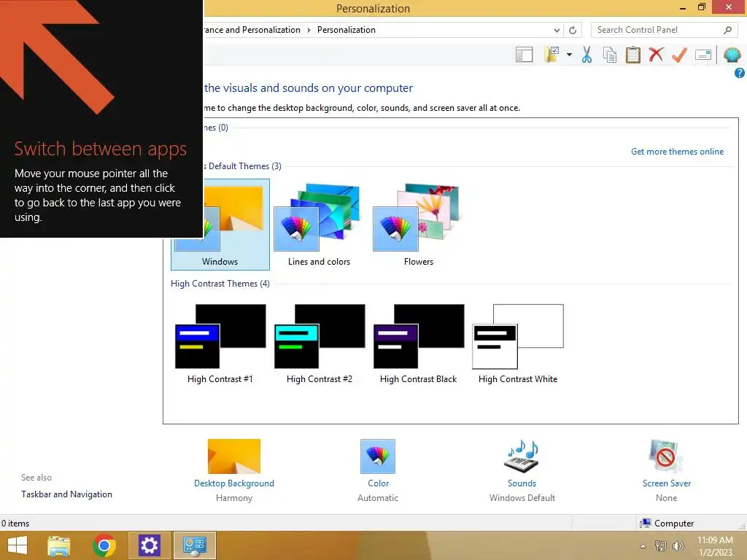This screenshot has width=747, height=560.
Task: Open the Desktop Background link
Action: click(x=234, y=483)
